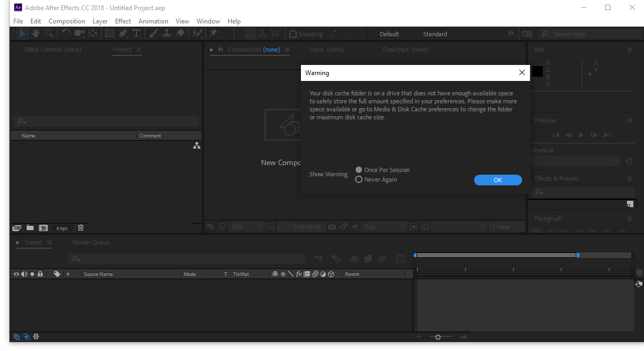Create new folder in Project panel

pyautogui.click(x=30, y=228)
